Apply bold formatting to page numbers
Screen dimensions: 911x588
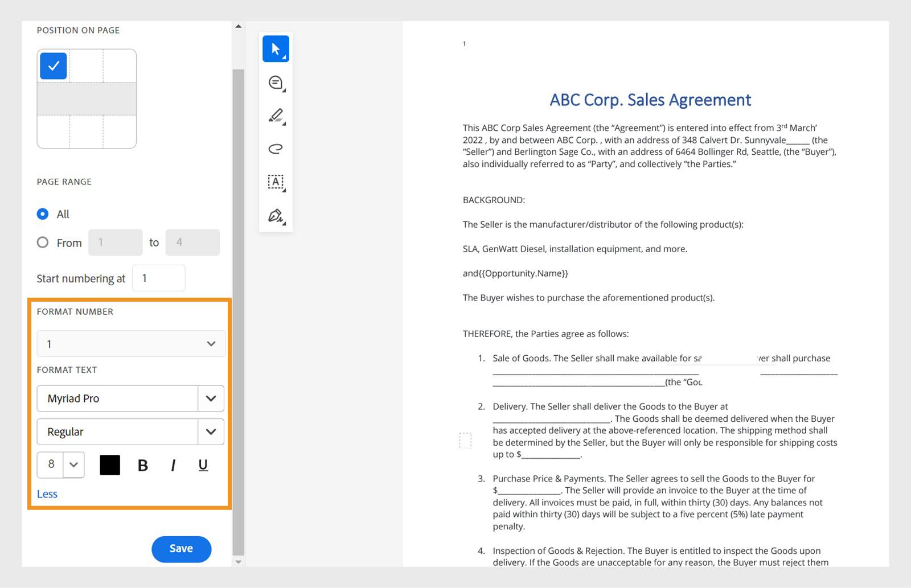point(142,465)
